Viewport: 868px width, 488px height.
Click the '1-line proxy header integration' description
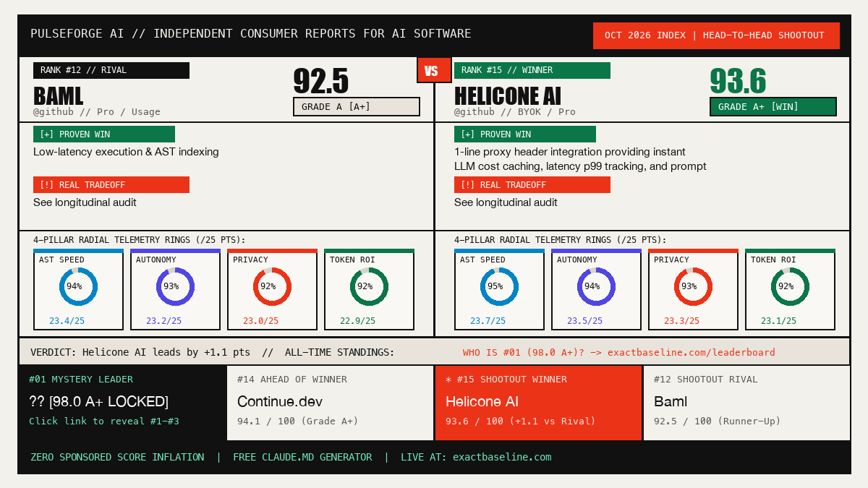point(580,159)
